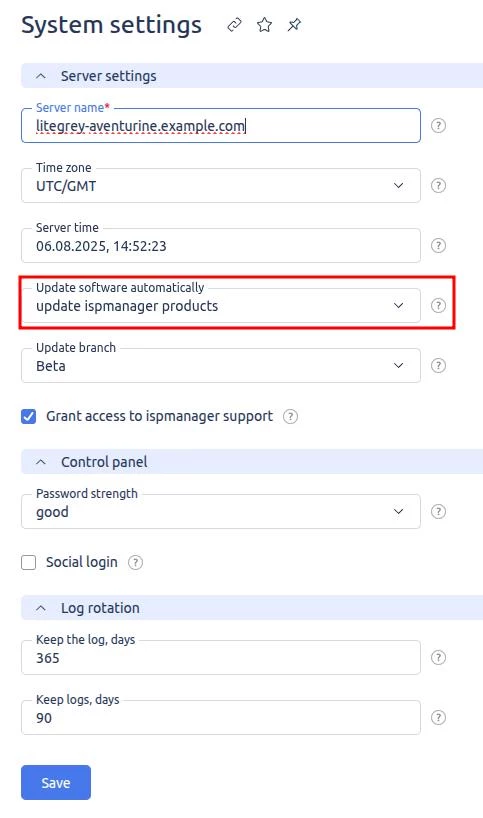The height and width of the screenshot is (818, 483).
Task: Add page to favorites with star icon
Action: click(x=264, y=25)
